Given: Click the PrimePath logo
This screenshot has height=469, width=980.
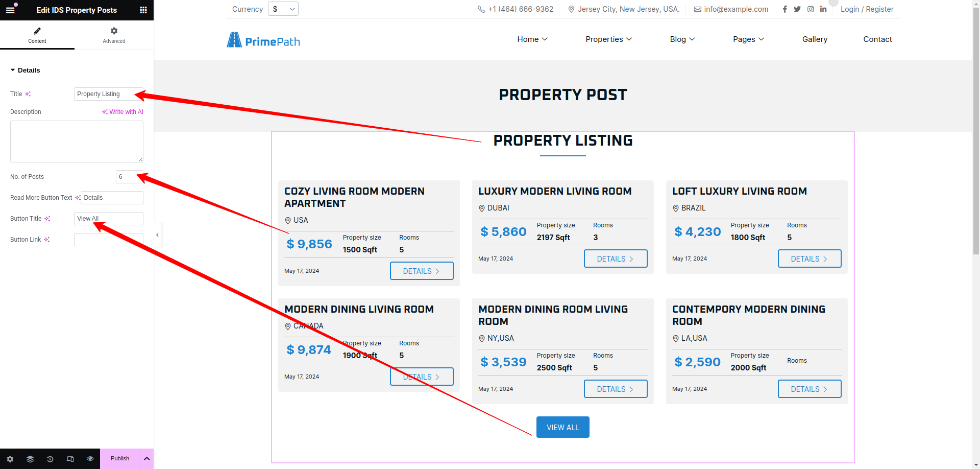Looking at the screenshot, I should (263, 40).
